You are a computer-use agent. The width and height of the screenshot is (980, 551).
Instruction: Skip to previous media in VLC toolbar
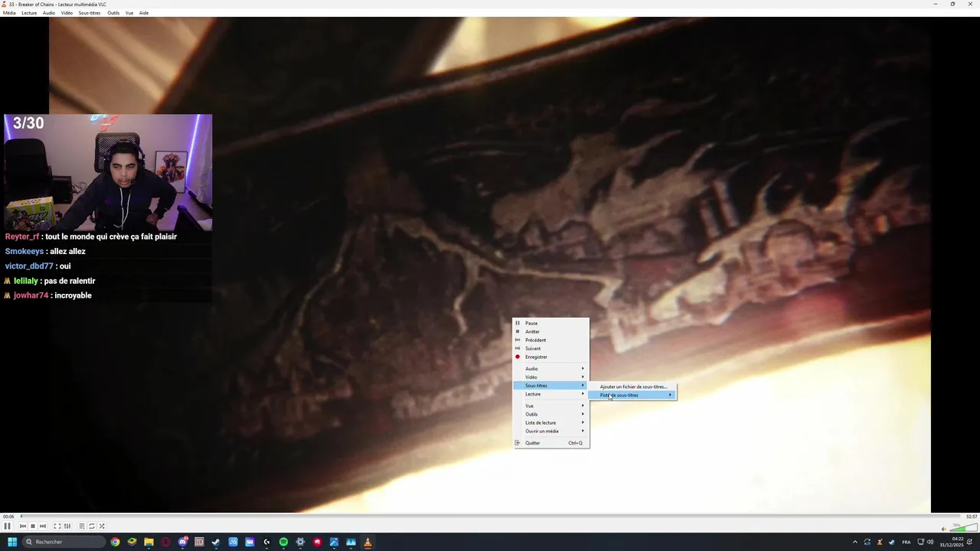pyautogui.click(x=23, y=526)
